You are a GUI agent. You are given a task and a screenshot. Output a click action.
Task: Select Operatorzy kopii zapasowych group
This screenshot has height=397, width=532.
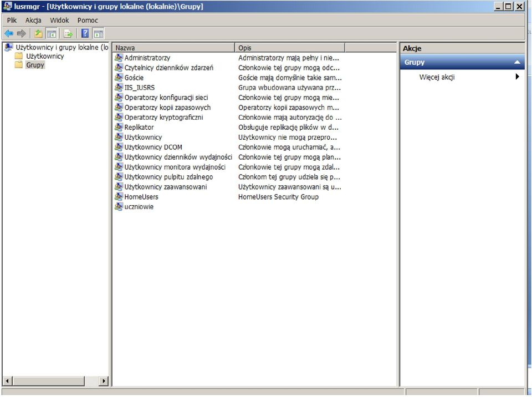(x=167, y=108)
